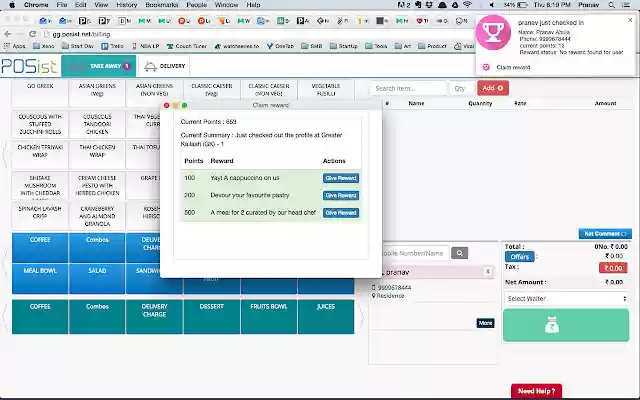The width and height of the screenshot is (640, 400).
Task: Click the pink trophy notification icon
Action: pyautogui.click(x=493, y=32)
